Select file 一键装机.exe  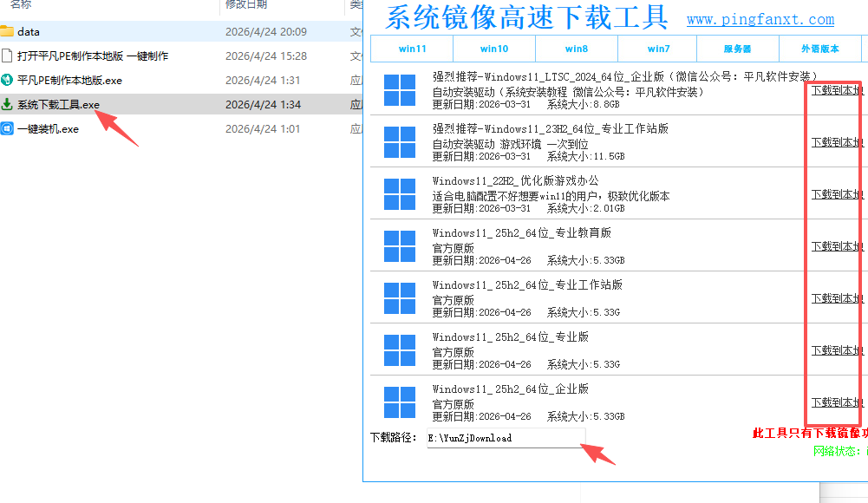point(48,129)
